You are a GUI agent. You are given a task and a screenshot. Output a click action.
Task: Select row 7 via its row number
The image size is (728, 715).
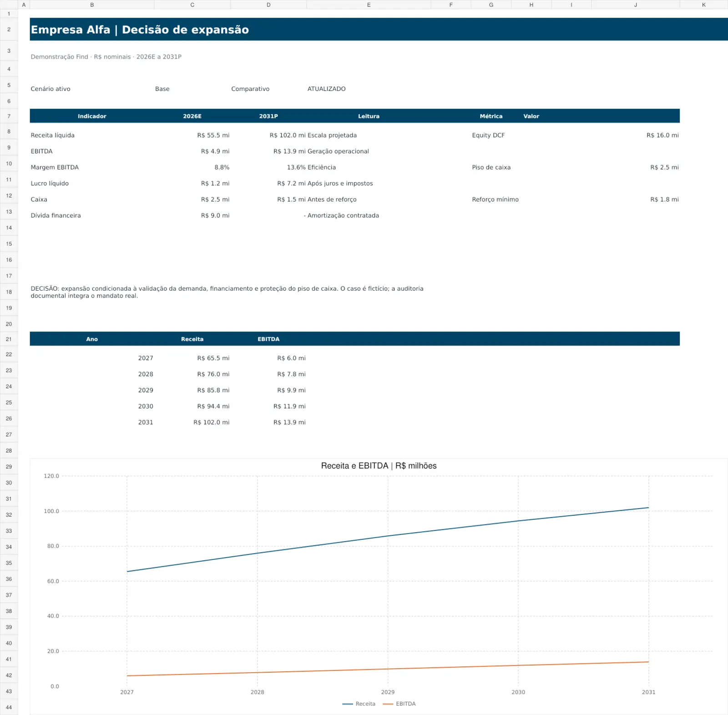click(x=9, y=116)
